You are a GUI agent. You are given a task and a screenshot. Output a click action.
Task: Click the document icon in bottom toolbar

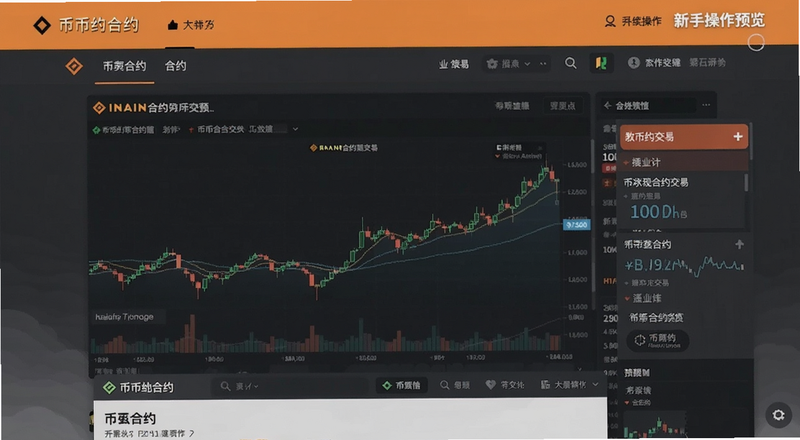pyautogui.click(x=545, y=385)
